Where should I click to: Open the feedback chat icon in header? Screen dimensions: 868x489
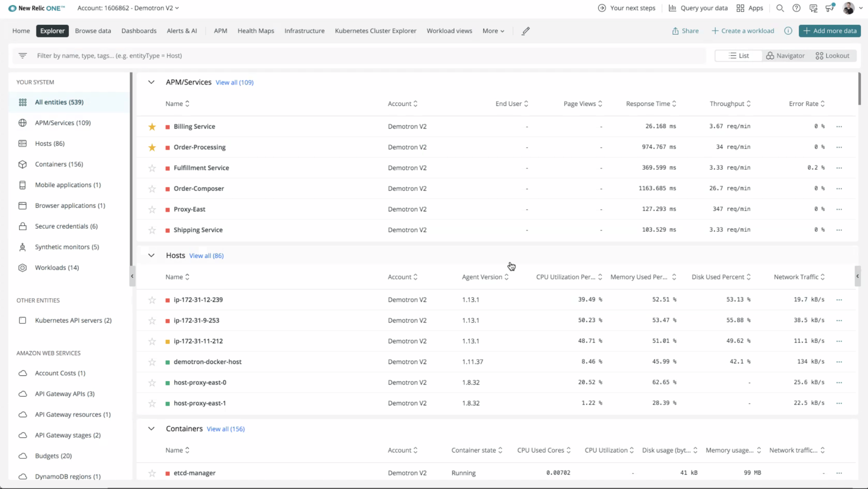pyautogui.click(x=813, y=8)
